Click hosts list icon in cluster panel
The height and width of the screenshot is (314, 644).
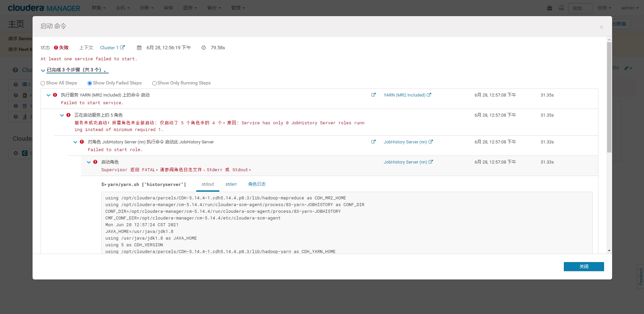(x=25, y=84)
